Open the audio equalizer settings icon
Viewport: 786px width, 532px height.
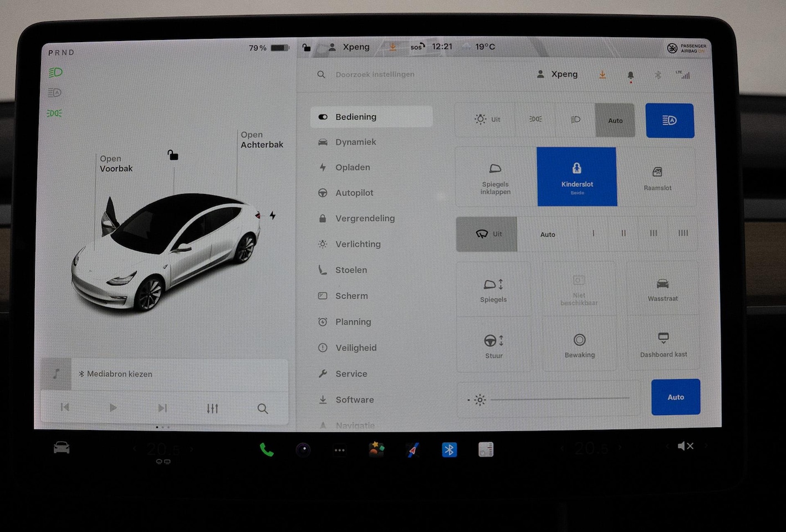pos(212,408)
